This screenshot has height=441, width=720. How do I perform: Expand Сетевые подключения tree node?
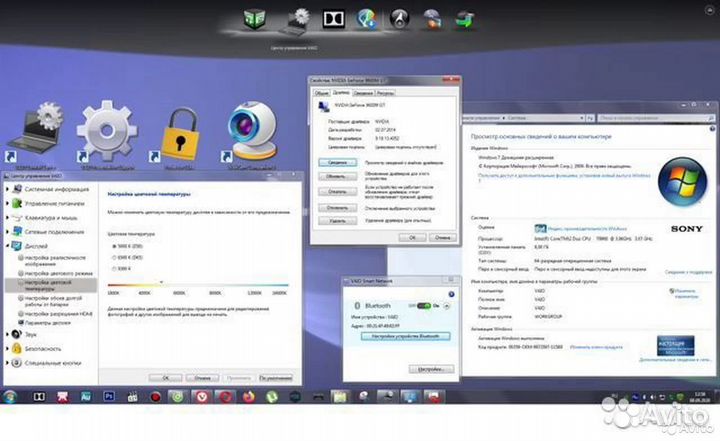pos(7,232)
